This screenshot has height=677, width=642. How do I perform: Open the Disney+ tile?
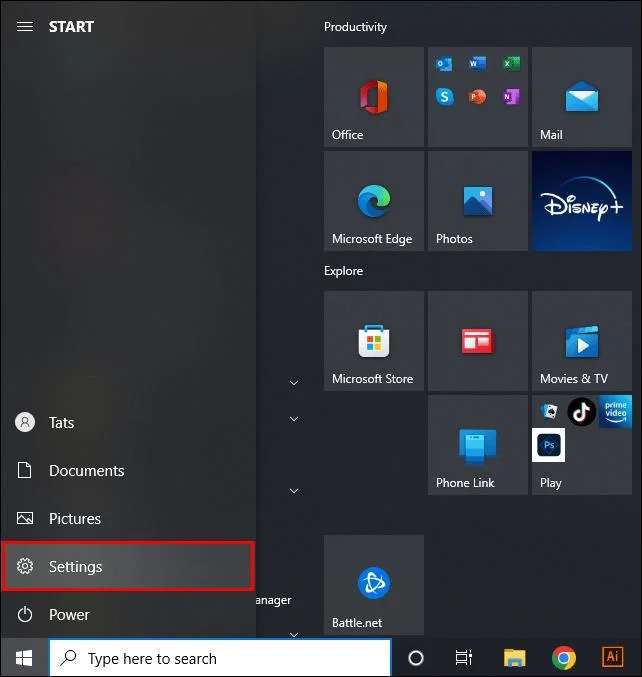pyautogui.click(x=582, y=201)
